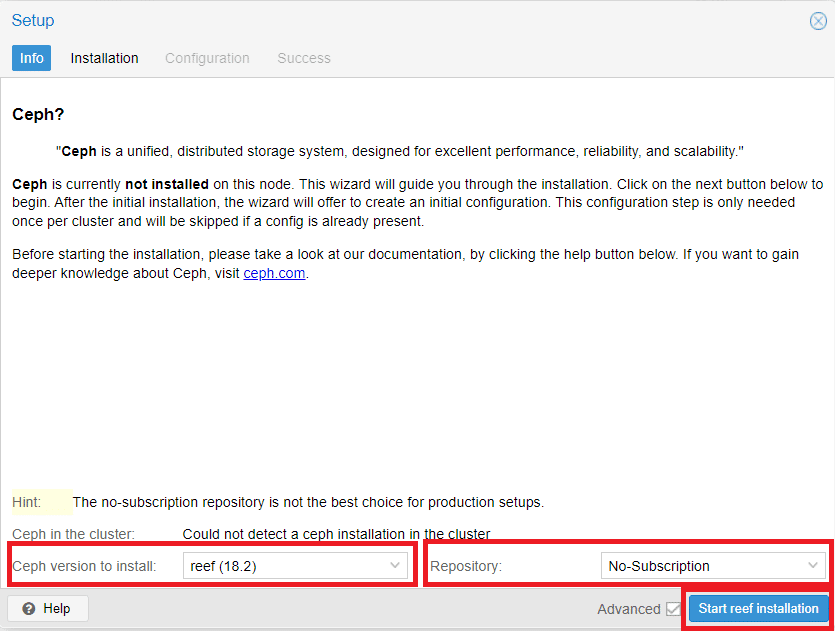Expand the Ceph version dropdown arrow
This screenshot has width=836, height=631.
395,566
